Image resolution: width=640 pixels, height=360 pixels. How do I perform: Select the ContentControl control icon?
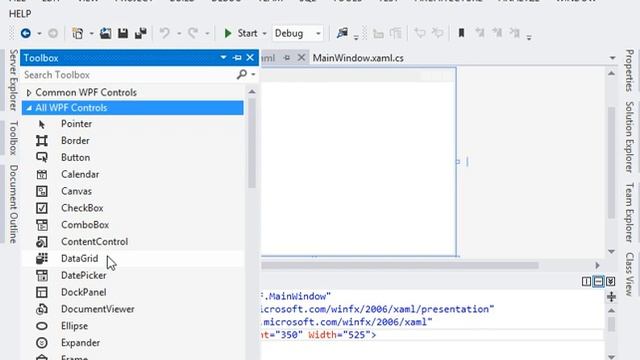click(x=42, y=242)
